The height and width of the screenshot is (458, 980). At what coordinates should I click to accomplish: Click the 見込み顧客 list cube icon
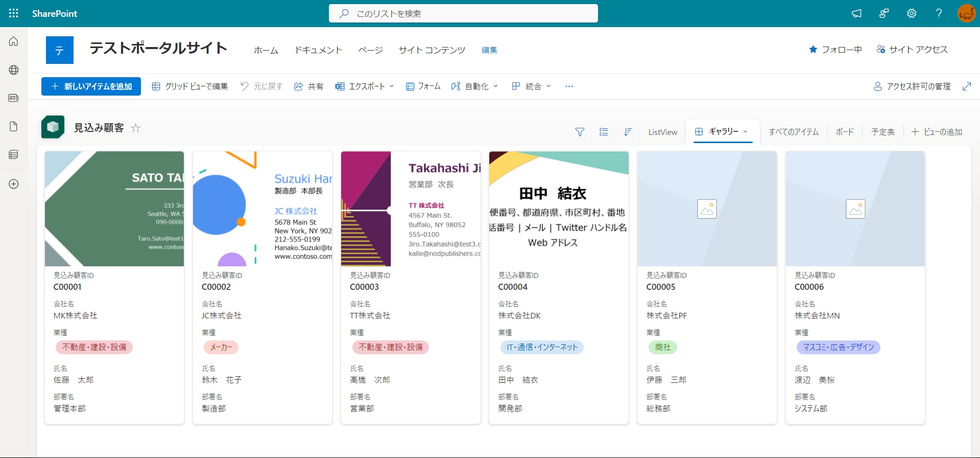click(x=53, y=127)
